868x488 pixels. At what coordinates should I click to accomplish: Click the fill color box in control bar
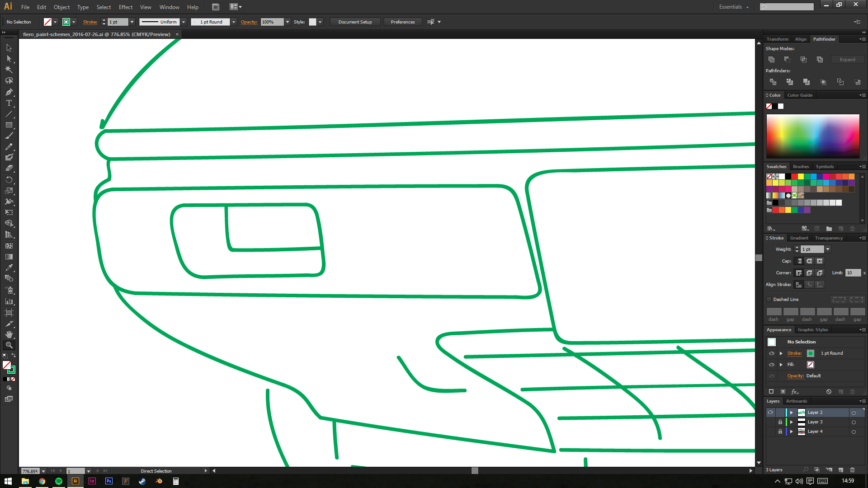47,22
